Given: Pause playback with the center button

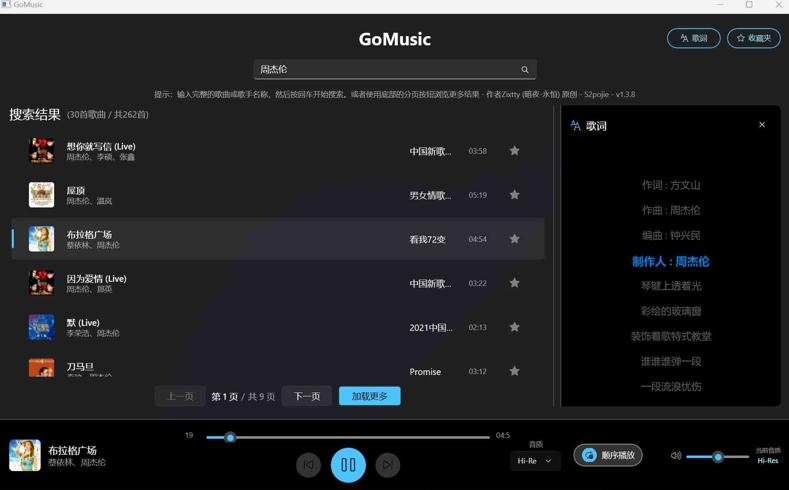Looking at the screenshot, I should pos(348,465).
